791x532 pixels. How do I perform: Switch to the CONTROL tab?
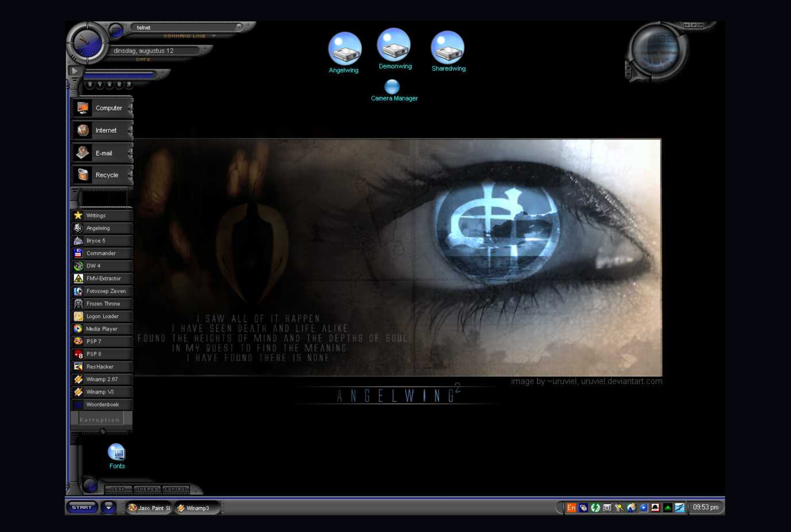click(176, 489)
